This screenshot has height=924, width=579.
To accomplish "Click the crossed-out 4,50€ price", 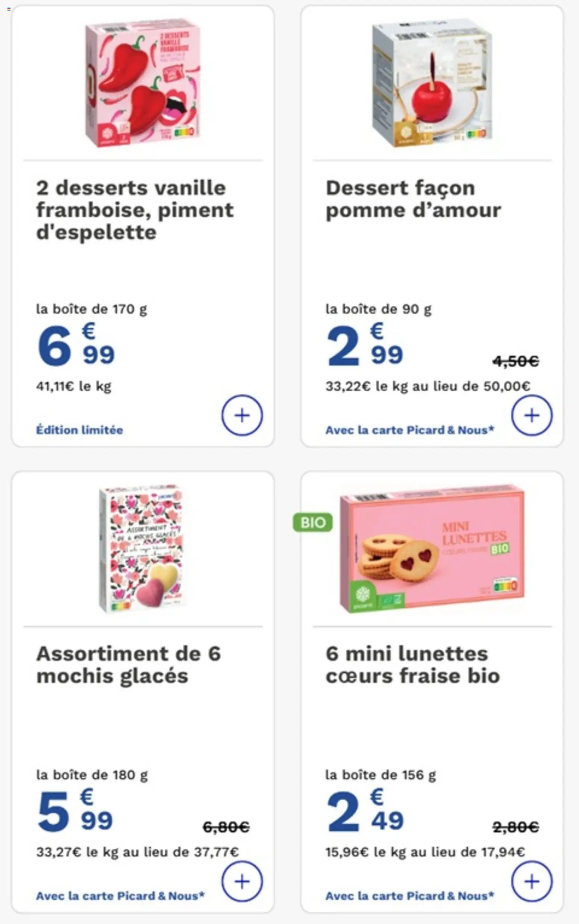I will [515, 360].
